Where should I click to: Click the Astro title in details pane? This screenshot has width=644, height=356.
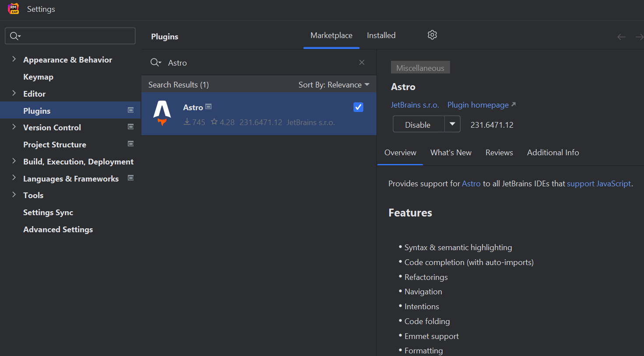click(403, 87)
